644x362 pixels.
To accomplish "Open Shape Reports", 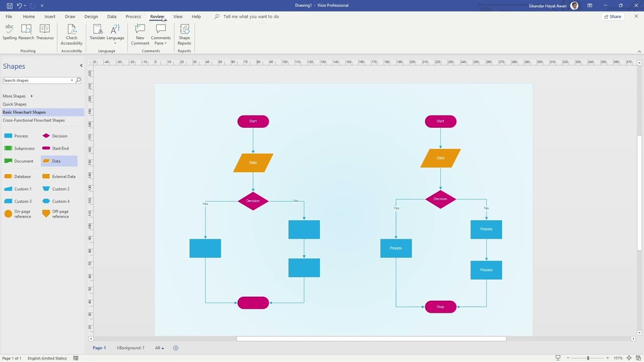I will 184,35.
